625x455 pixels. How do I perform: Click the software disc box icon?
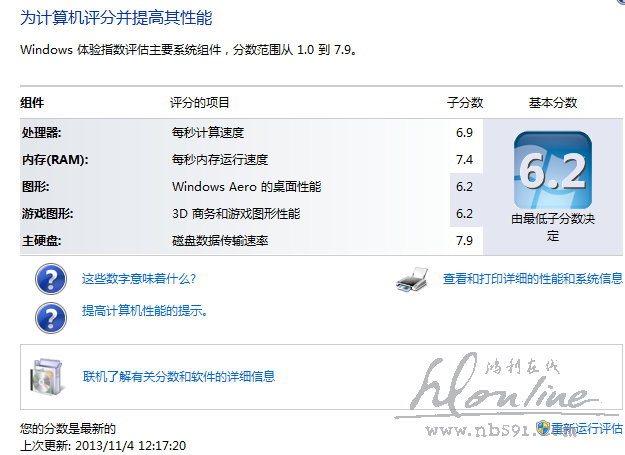click(x=46, y=377)
